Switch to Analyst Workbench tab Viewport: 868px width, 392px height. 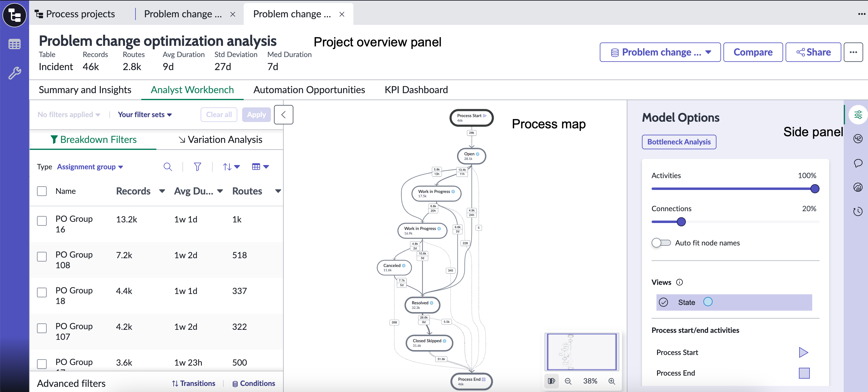192,90
